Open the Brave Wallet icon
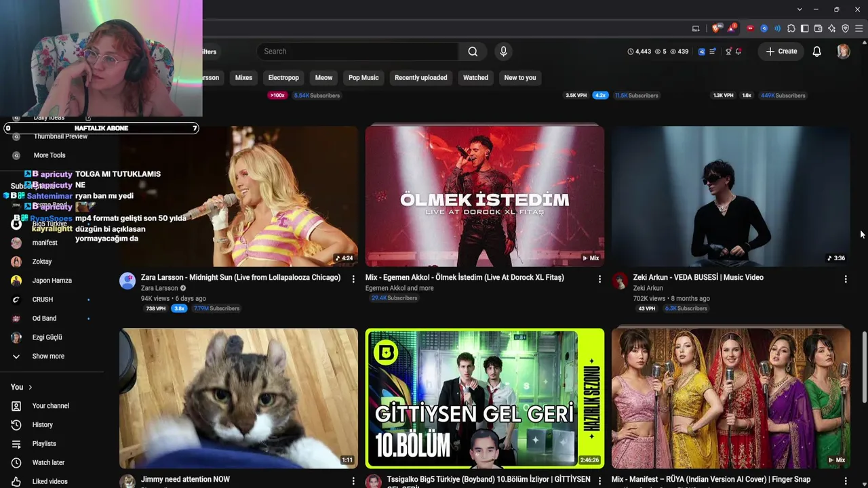 click(818, 28)
